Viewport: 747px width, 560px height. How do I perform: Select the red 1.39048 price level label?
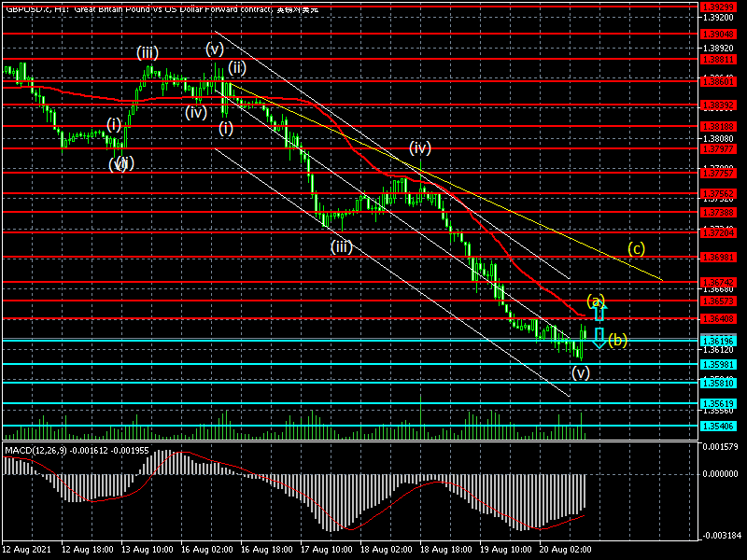[718, 35]
